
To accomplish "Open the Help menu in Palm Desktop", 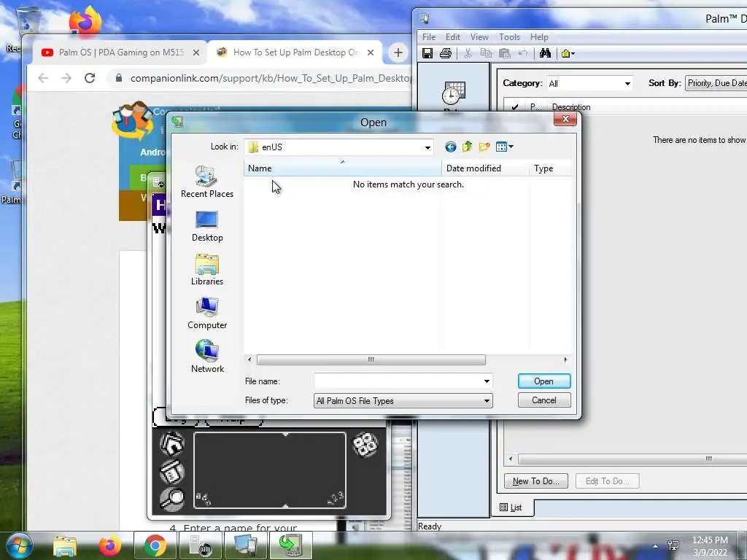I will point(539,36).
